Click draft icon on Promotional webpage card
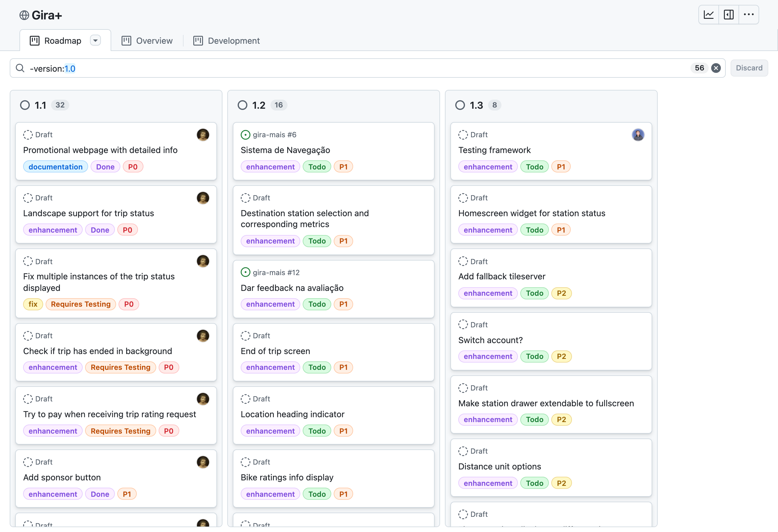The height and width of the screenshot is (532, 778). 28,135
